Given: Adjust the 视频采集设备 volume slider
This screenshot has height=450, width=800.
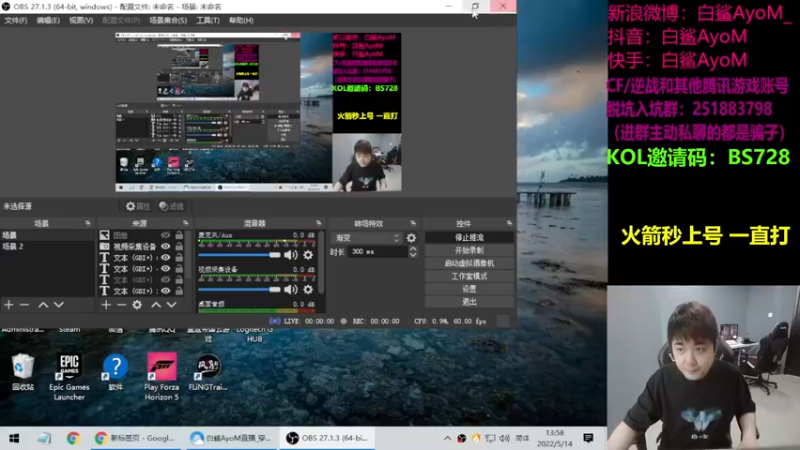Looking at the screenshot, I should point(239,290).
